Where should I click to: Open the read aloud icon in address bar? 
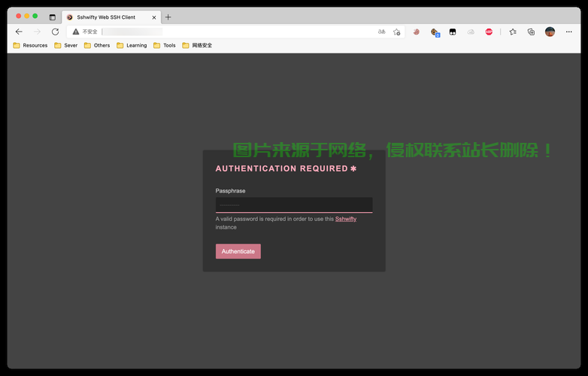click(381, 32)
